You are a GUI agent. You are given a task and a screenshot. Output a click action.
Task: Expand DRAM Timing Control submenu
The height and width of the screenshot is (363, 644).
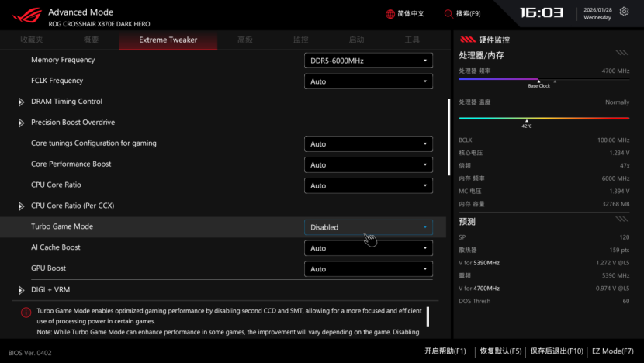pyautogui.click(x=22, y=102)
